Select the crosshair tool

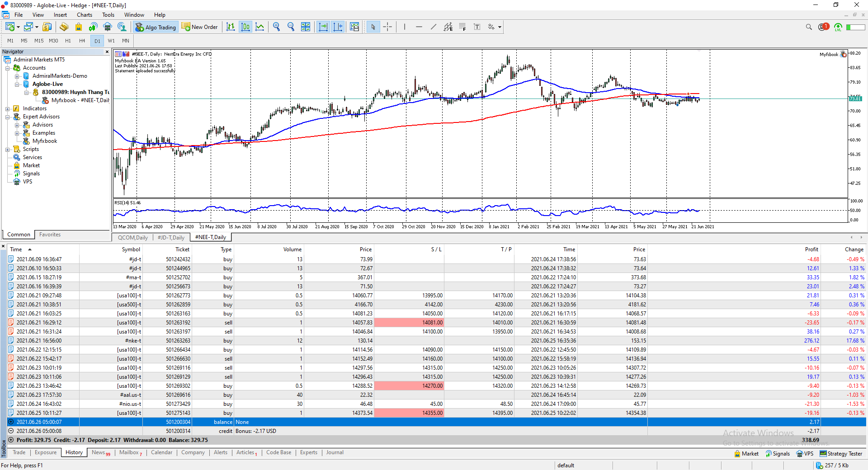(x=387, y=27)
